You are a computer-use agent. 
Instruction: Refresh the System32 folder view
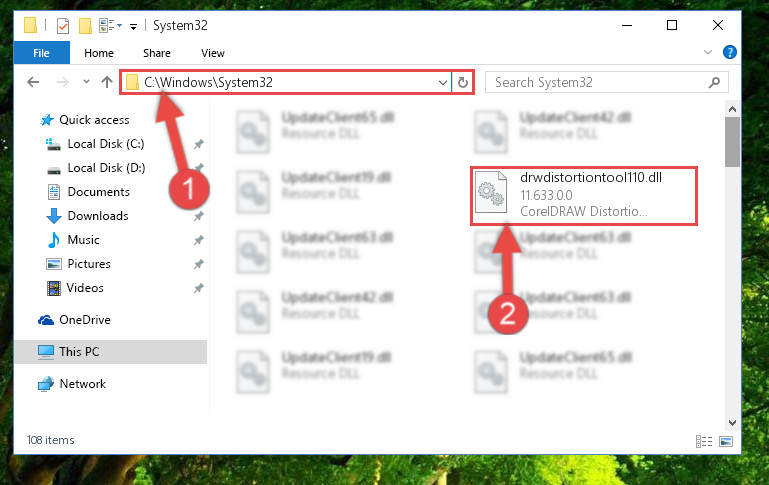coord(462,82)
